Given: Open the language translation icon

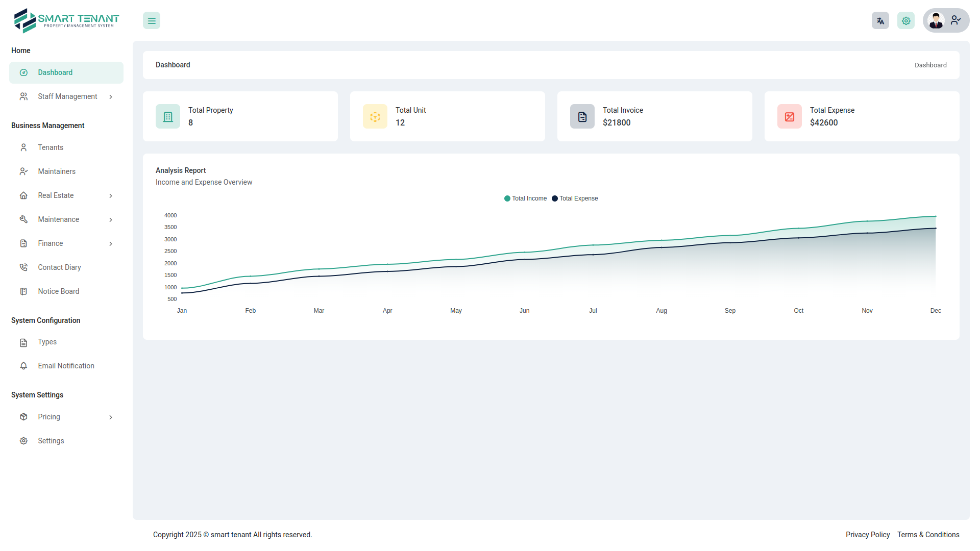Looking at the screenshot, I should click(x=880, y=21).
